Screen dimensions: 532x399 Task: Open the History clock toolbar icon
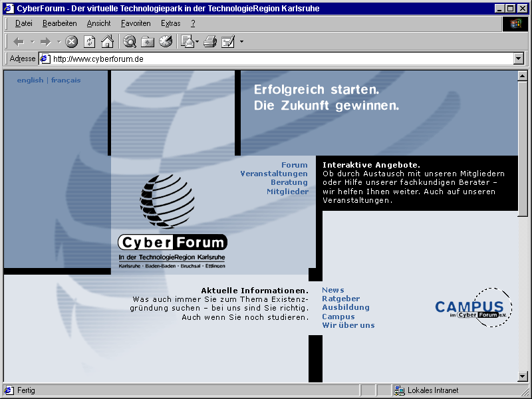tap(166, 41)
